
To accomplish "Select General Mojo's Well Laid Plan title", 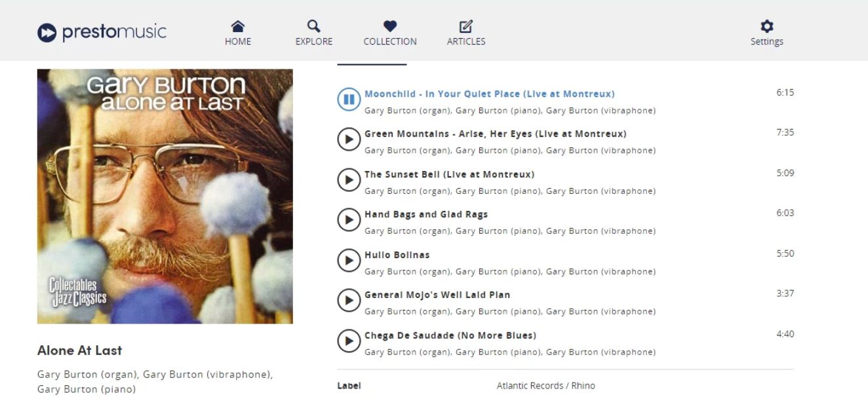I will coord(437,295).
